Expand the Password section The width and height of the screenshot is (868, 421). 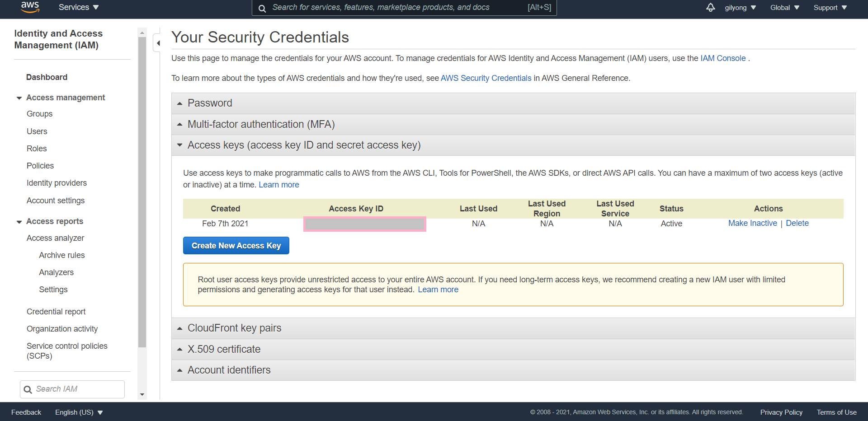513,103
